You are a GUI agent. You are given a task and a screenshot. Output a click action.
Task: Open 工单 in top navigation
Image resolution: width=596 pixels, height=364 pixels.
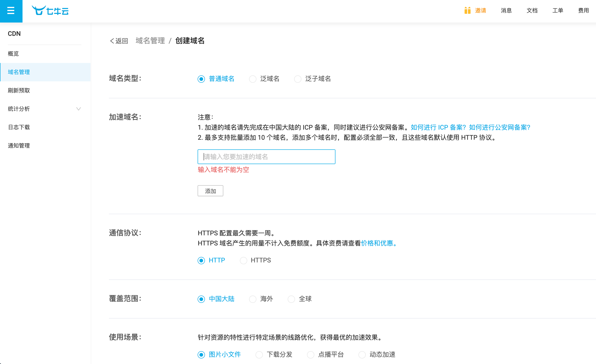tap(558, 11)
